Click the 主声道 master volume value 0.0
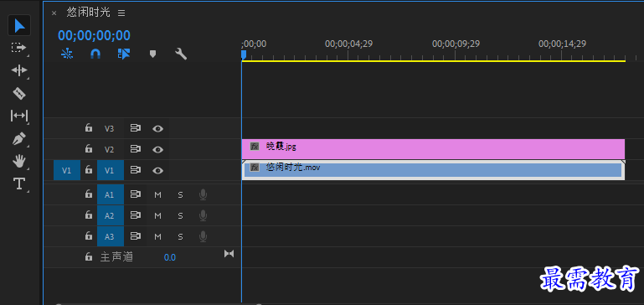Image resolution: width=644 pixels, height=305 pixels. tap(170, 258)
